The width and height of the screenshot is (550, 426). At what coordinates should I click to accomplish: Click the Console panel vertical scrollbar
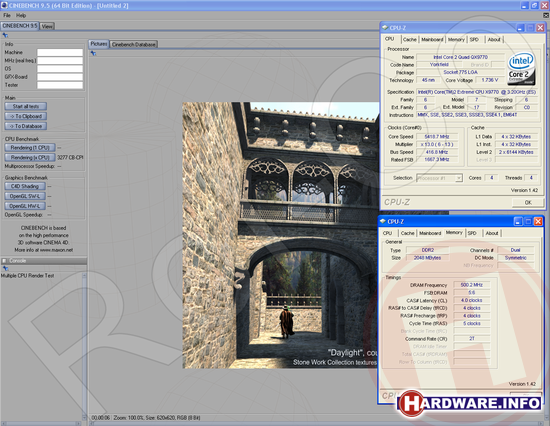click(84, 347)
